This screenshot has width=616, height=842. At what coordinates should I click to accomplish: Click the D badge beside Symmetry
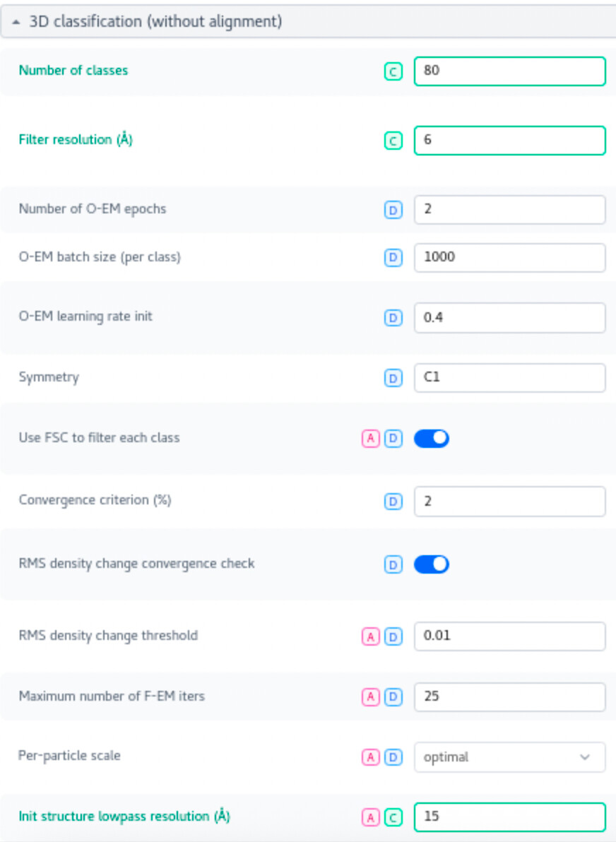(393, 378)
